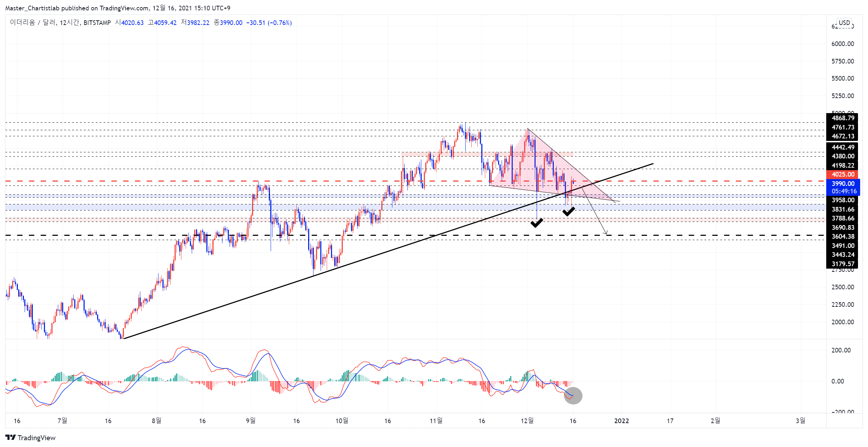Click the TradingView logo icon
This screenshot has height=447, width=868.
tap(11, 437)
